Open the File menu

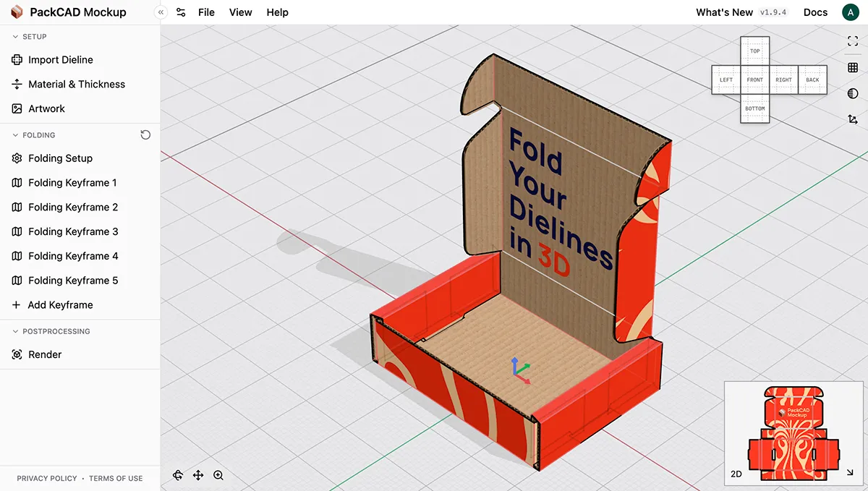click(x=206, y=12)
